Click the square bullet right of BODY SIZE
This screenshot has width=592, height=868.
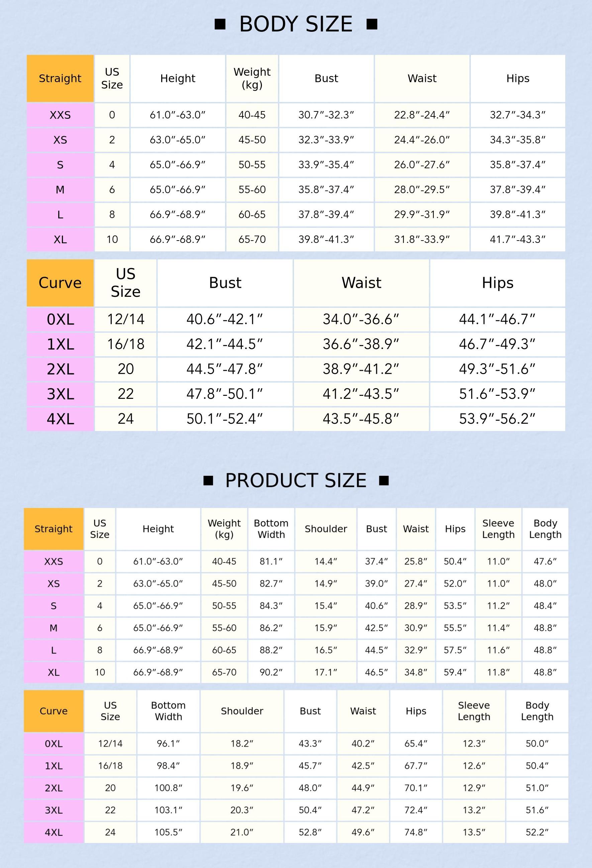(372, 24)
